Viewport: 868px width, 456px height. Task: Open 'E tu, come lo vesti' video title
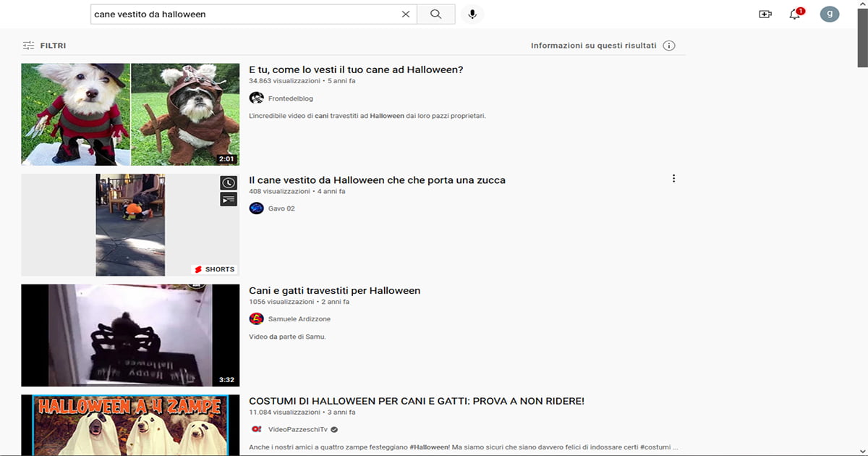(x=355, y=70)
